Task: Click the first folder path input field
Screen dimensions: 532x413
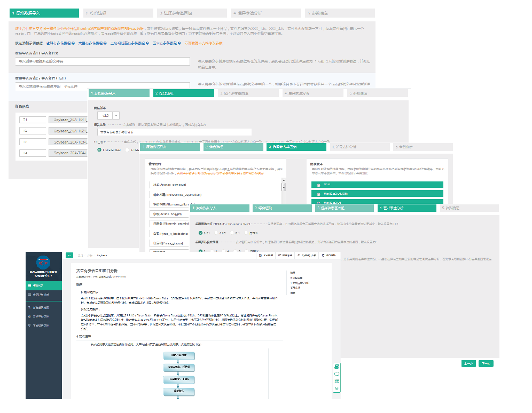Action: click(x=103, y=61)
